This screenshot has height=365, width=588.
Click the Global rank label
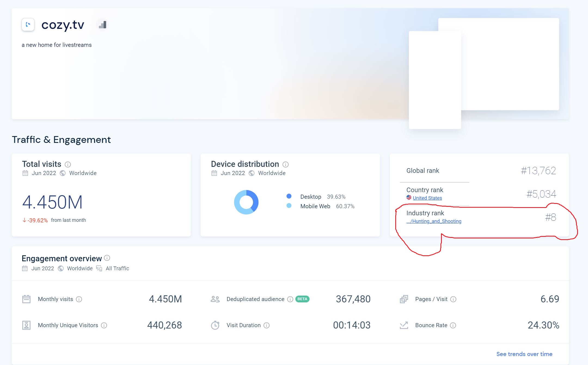pyautogui.click(x=423, y=171)
